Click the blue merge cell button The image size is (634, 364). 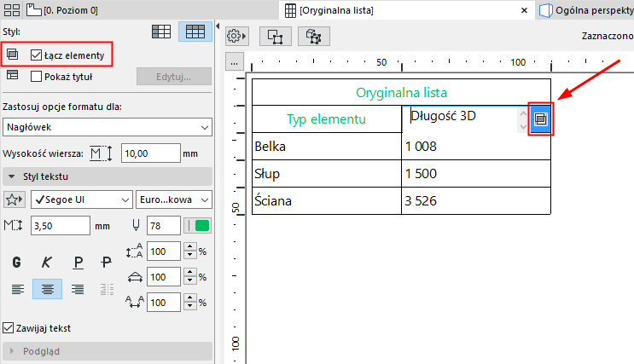click(541, 118)
